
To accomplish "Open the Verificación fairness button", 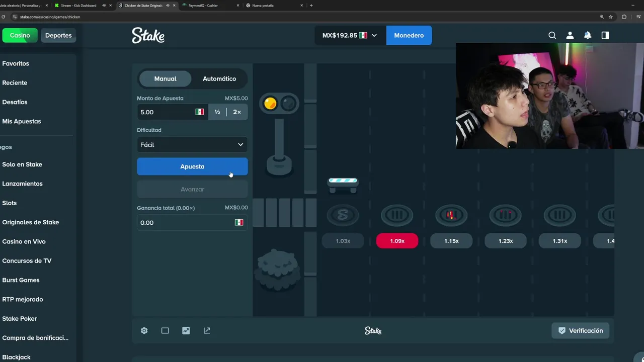I will point(581,330).
